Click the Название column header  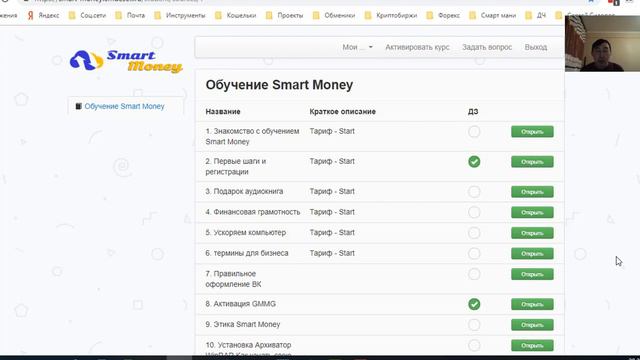223,111
